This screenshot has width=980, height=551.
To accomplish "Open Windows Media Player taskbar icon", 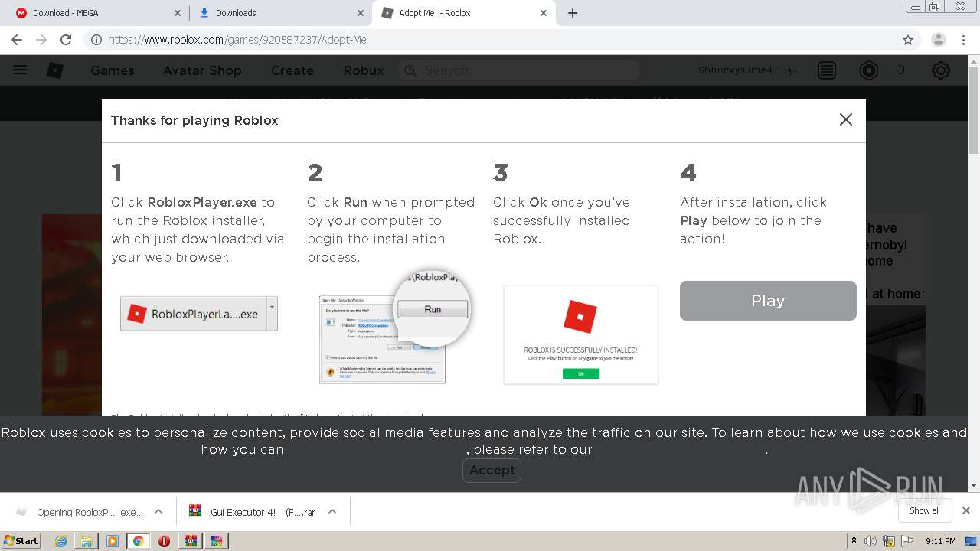I will [113, 541].
